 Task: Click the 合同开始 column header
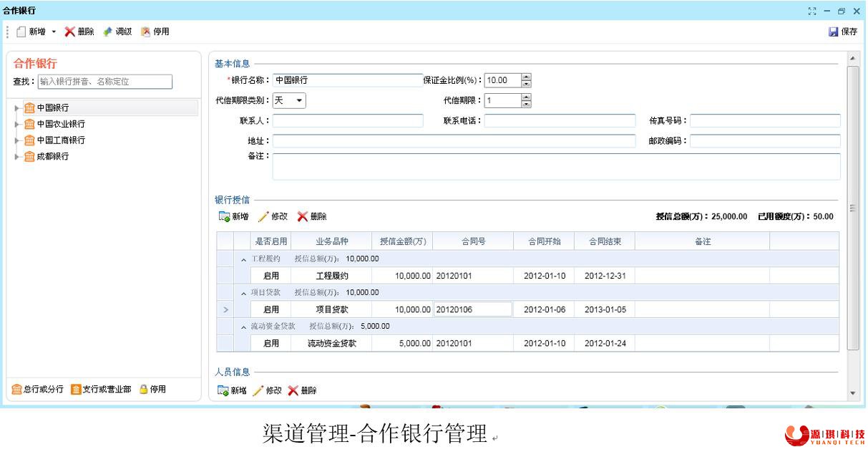click(545, 242)
